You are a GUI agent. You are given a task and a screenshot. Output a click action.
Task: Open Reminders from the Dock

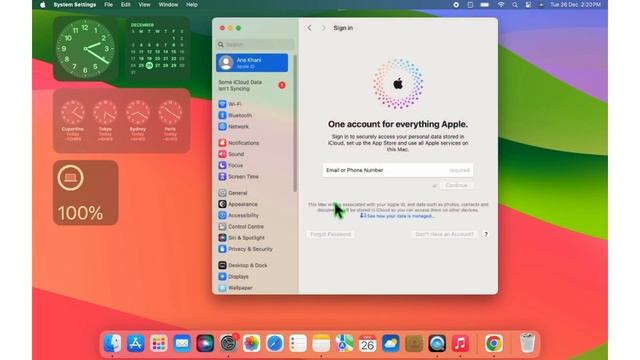298,343
